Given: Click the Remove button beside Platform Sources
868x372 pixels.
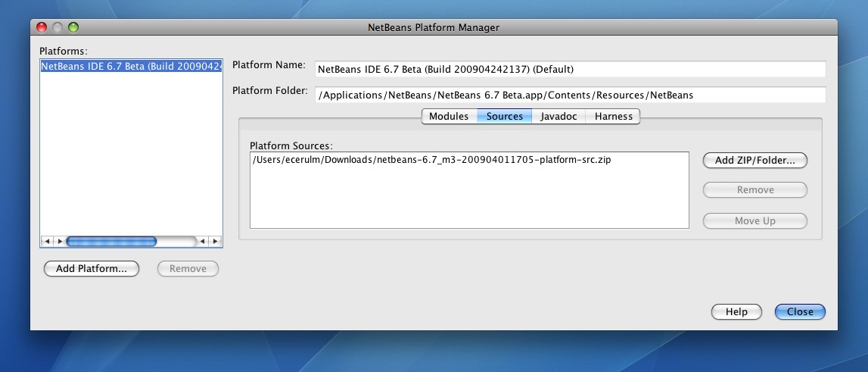Looking at the screenshot, I should 755,190.
